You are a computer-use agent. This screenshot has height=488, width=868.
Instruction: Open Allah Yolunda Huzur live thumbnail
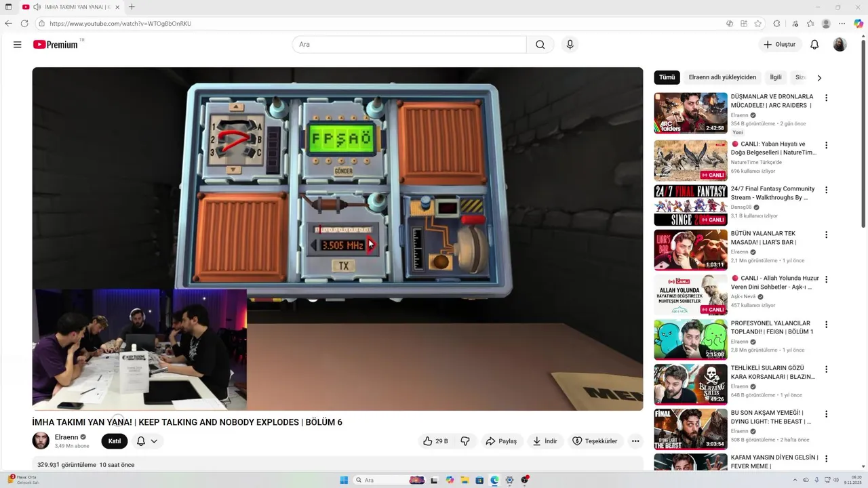pos(690,294)
